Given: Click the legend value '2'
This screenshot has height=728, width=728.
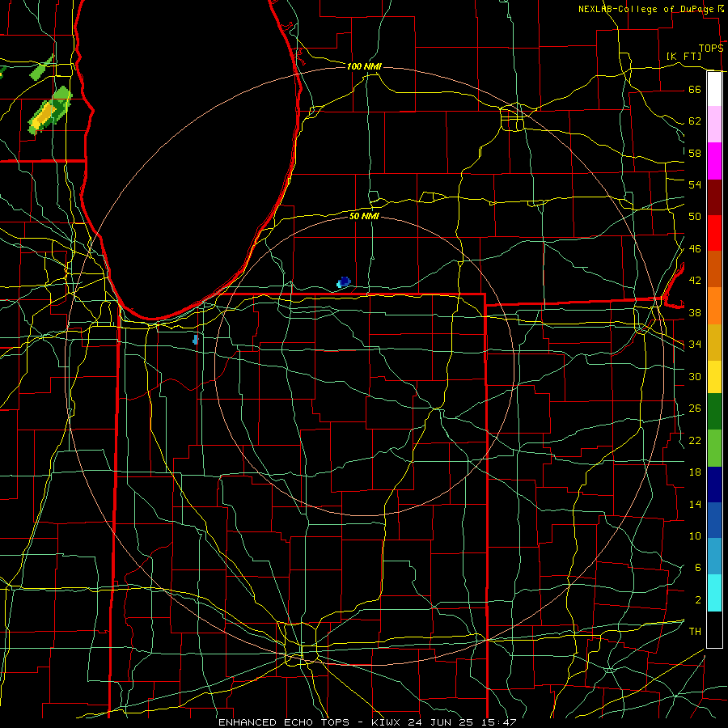Looking at the screenshot, I should 697,600.
